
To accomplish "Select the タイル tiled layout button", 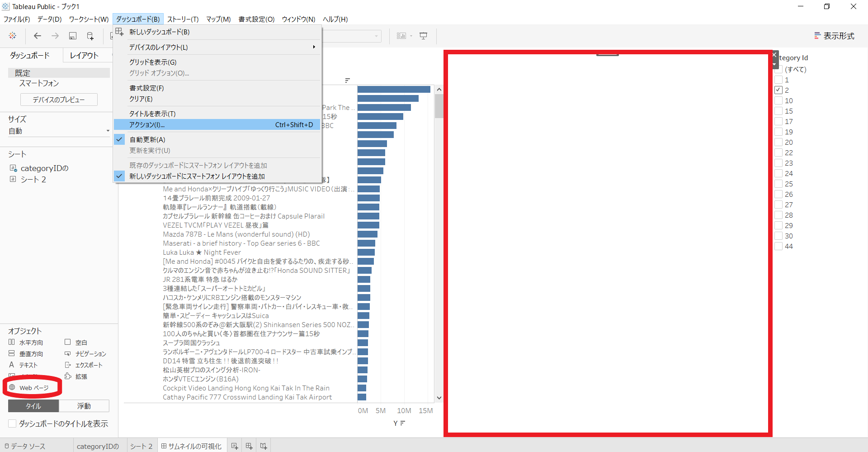I will point(33,406).
